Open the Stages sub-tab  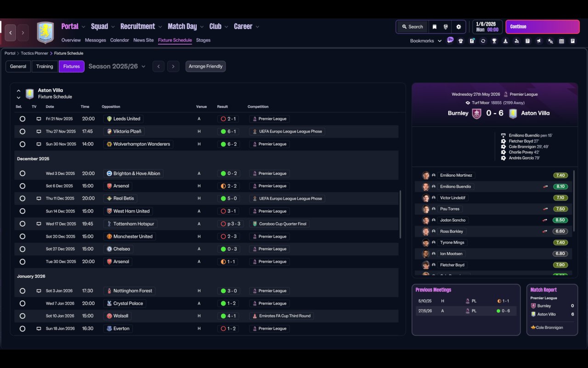203,40
